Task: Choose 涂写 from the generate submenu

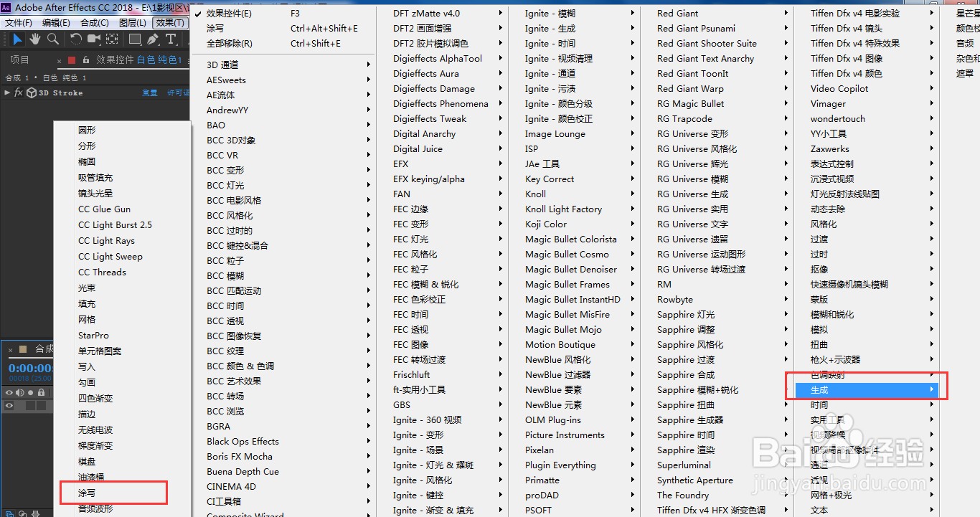Action: [x=122, y=493]
